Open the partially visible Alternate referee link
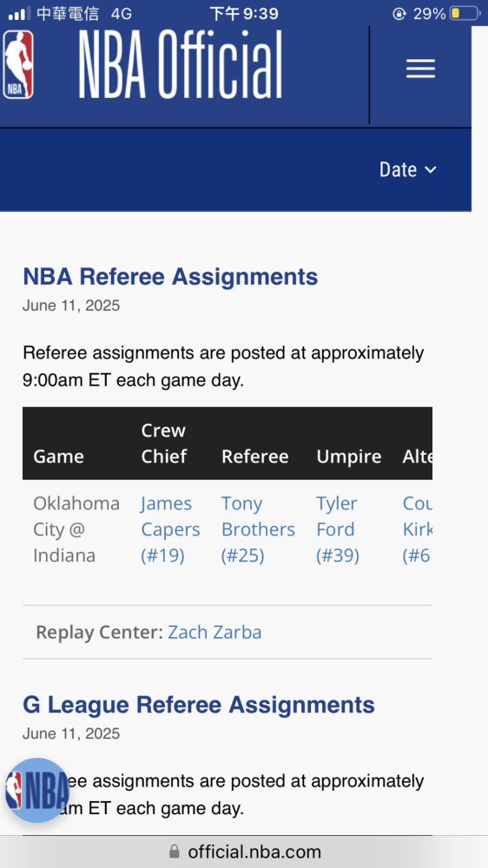Image resolution: width=488 pixels, height=868 pixels. coord(417,529)
